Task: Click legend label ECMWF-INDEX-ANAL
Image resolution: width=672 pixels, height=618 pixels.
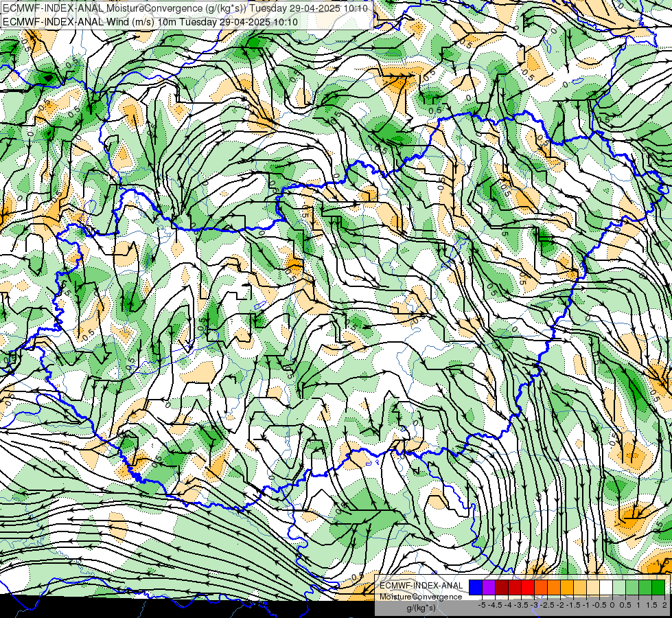Action: pos(421,586)
